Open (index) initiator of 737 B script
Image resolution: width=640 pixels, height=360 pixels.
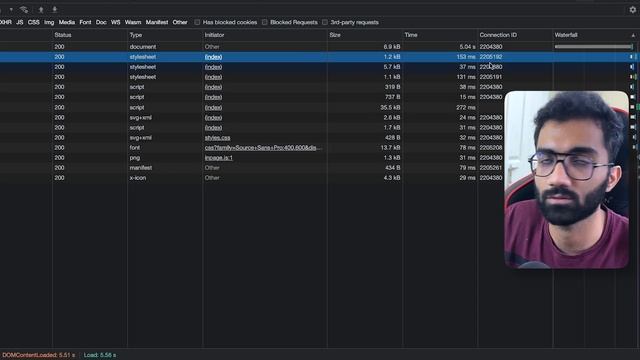pos(213,97)
